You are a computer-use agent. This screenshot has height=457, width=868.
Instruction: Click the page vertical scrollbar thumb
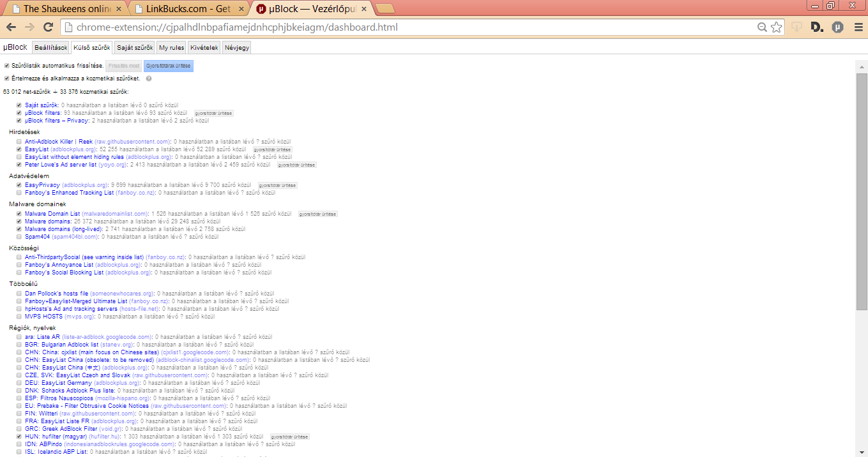[x=862, y=191]
